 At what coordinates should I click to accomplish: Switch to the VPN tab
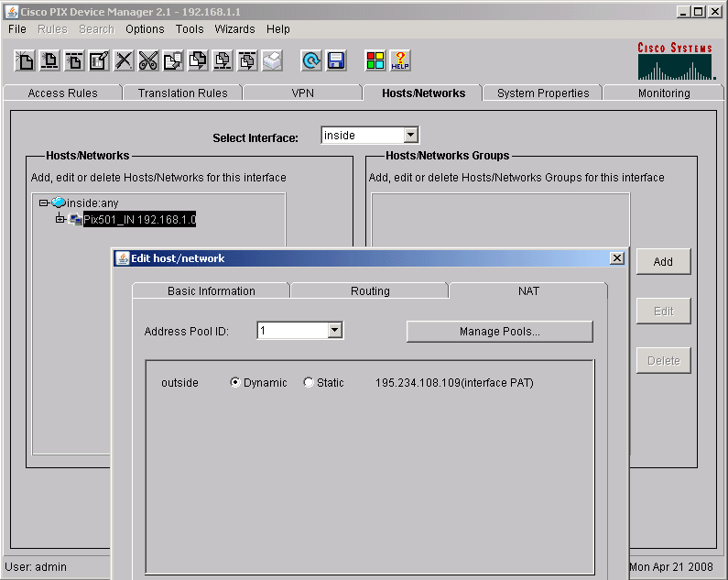pyautogui.click(x=303, y=93)
